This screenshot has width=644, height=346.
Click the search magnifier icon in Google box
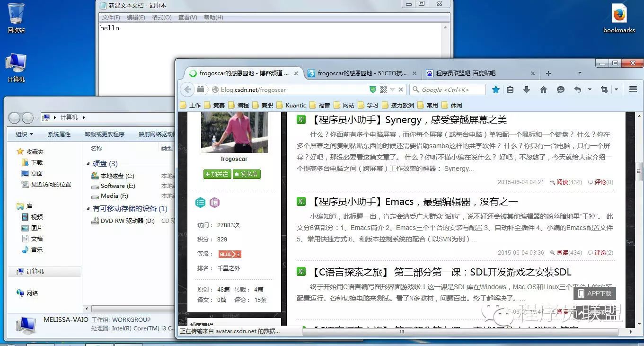pyautogui.click(x=415, y=89)
